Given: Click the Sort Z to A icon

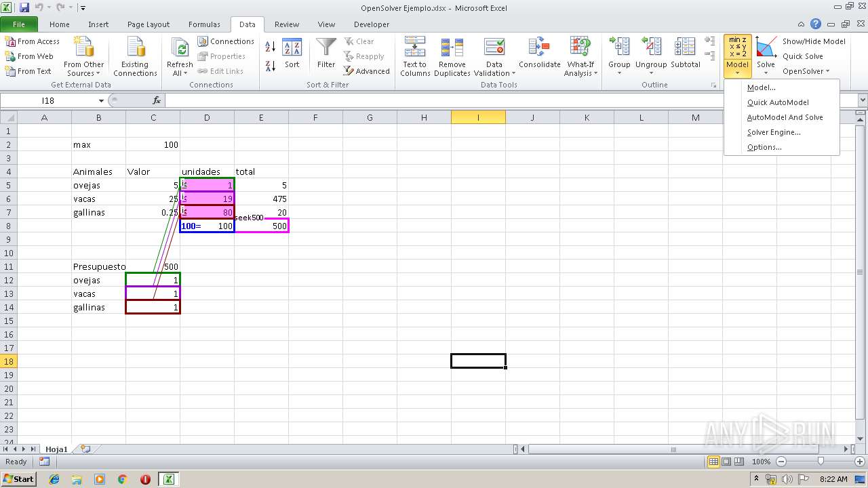Looking at the screenshot, I should 270,66.
